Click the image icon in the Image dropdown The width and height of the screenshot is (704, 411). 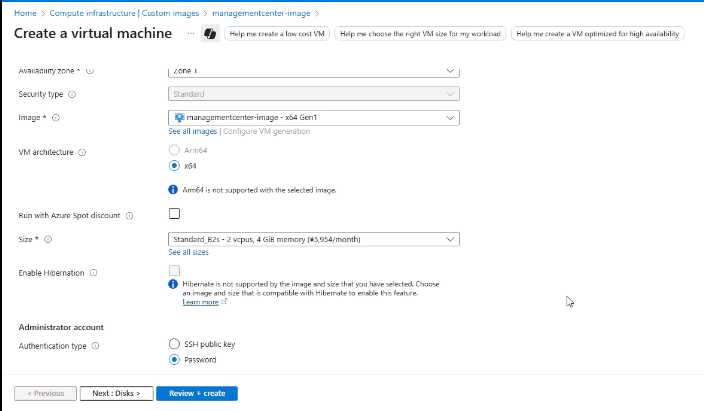pyautogui.click(x=179, y=117)
